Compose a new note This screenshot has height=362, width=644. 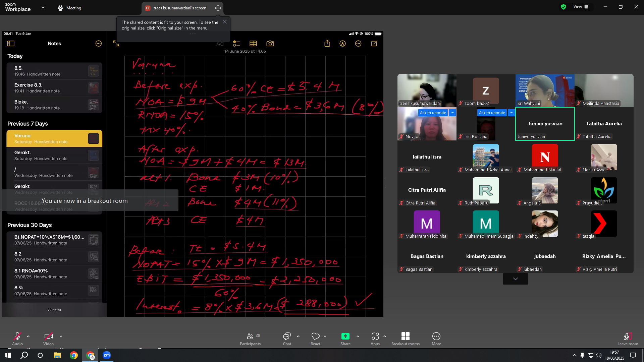tap(374, 44)
